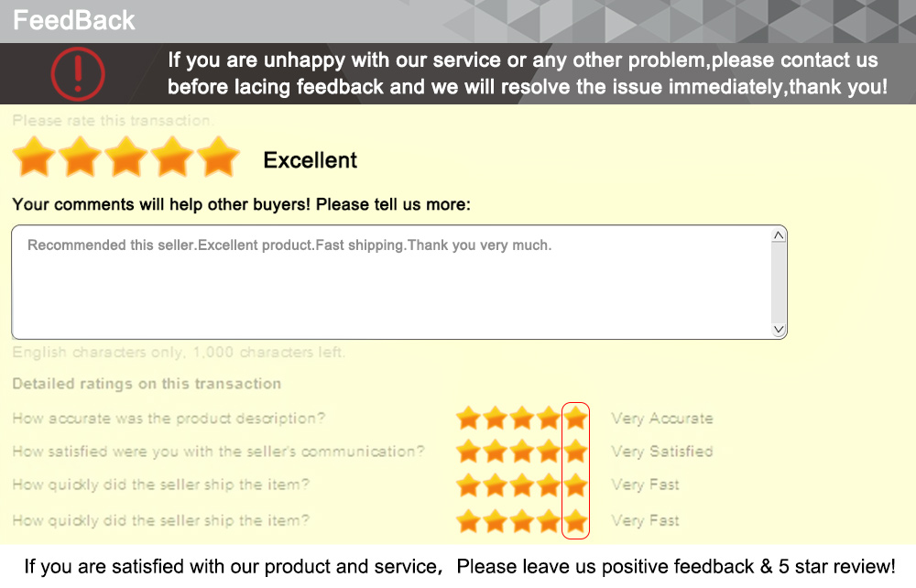Viewport: 916px width, 588px height.
Task: Set fourth large overall rating star
Action: click(172, 158)
